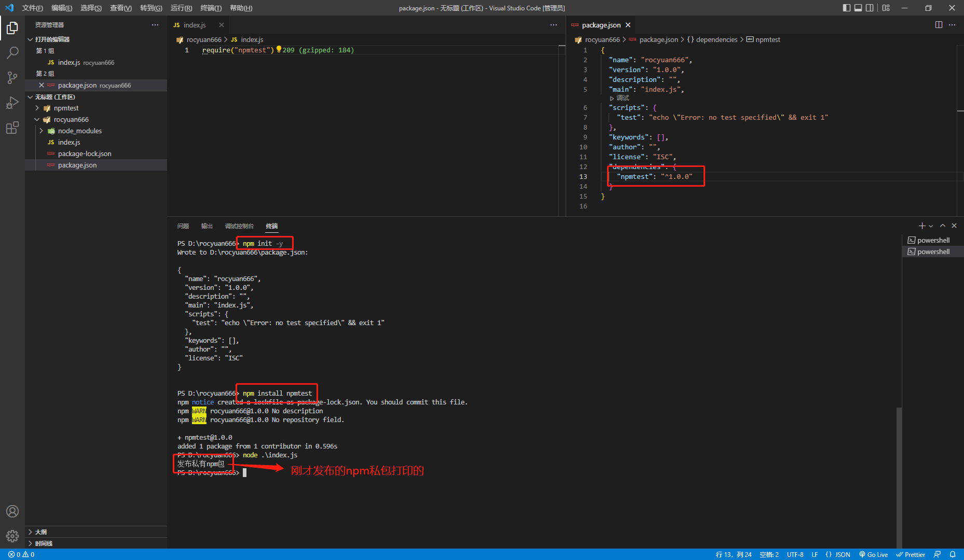Open notifications bell in status bar
964x560 pixels.
click(953, 554)
